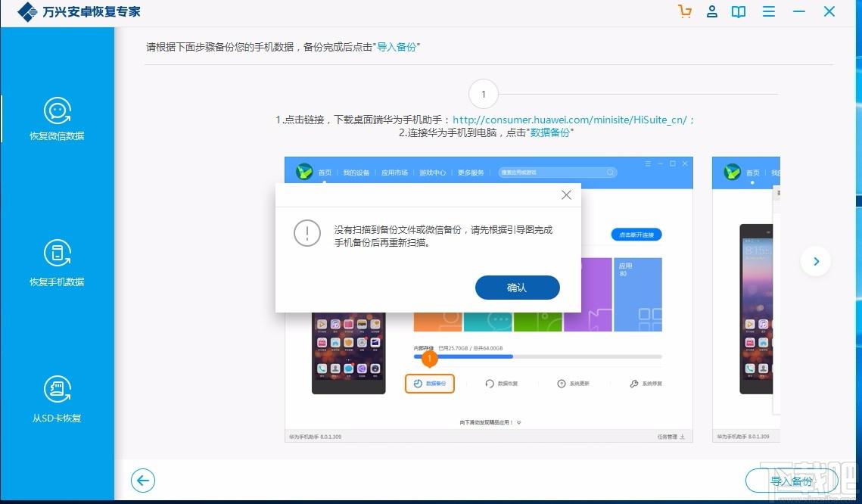Close the warning dialog with X
862x504 pixels.
(566, 195)
